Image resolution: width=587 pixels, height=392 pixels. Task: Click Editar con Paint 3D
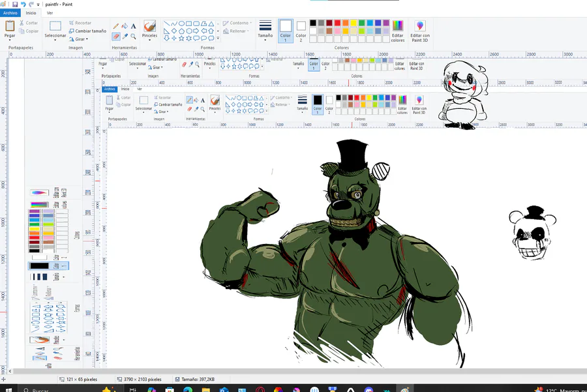click(420, 31)
